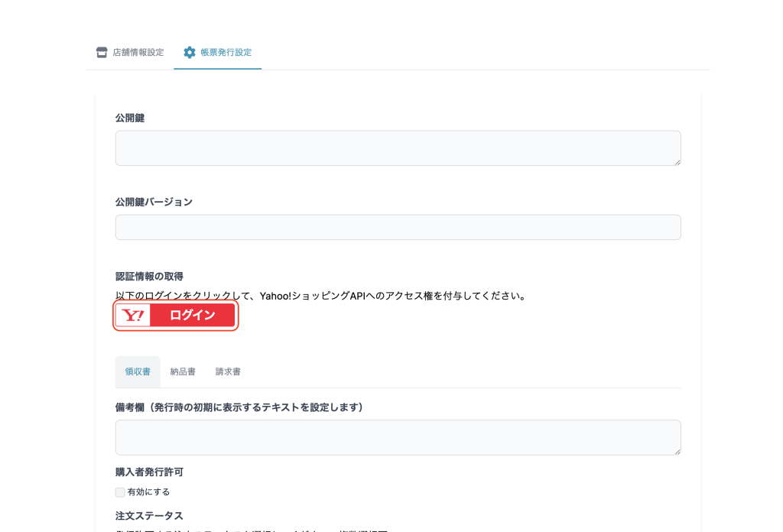This screenshot has height=532, width=783.
Task: Click the 公開鍵 field label
Action: (130, 118)
